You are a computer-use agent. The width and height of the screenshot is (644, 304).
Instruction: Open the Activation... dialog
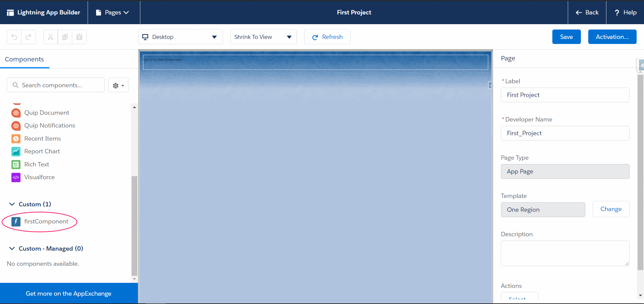[612, 37]
